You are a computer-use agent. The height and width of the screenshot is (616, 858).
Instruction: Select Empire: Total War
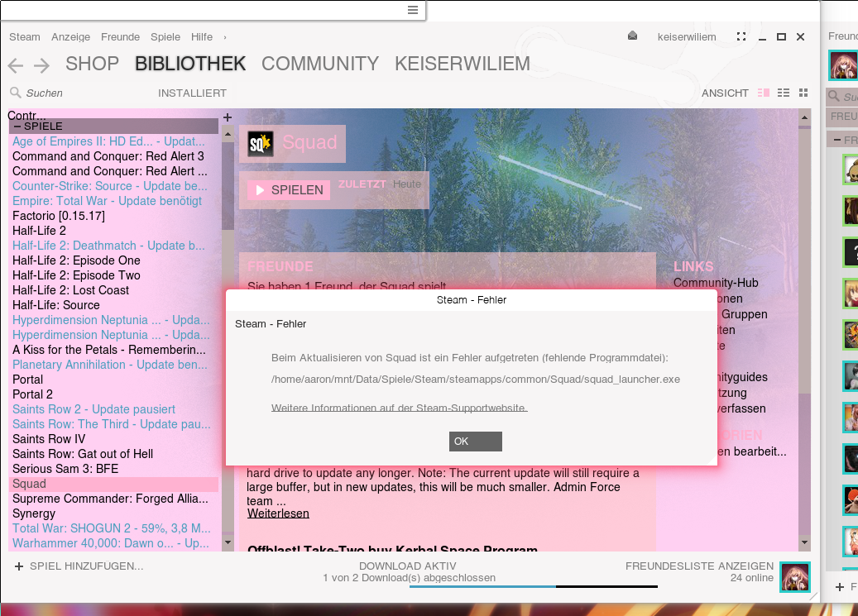point(114,201)
